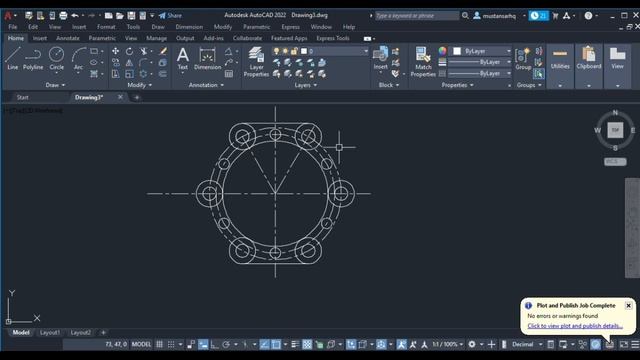Toggle Ortho mode in status bar

coord(215,344)
